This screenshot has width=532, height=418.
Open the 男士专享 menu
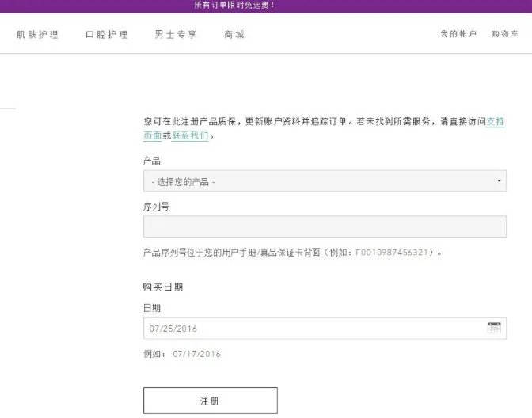click(176, 34)
